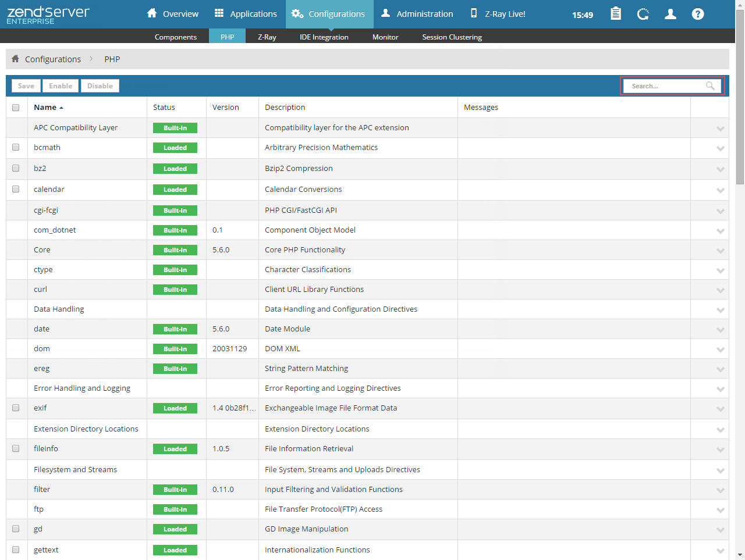
Task: Switch to the Z-Ray sub-tab
Action: (267, 37)
